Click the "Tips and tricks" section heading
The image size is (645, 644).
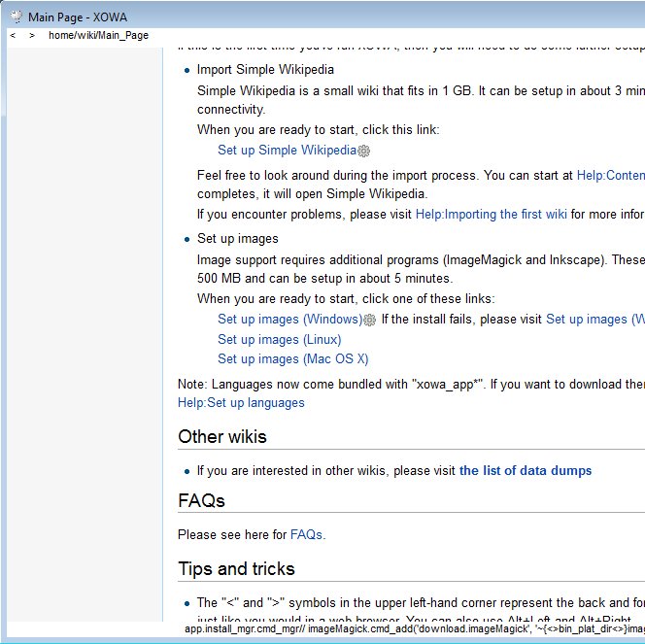point(236,569)
